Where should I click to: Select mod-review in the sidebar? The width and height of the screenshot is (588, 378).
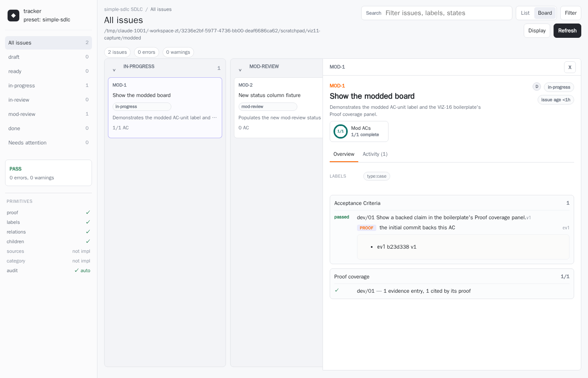click(48, 114)
